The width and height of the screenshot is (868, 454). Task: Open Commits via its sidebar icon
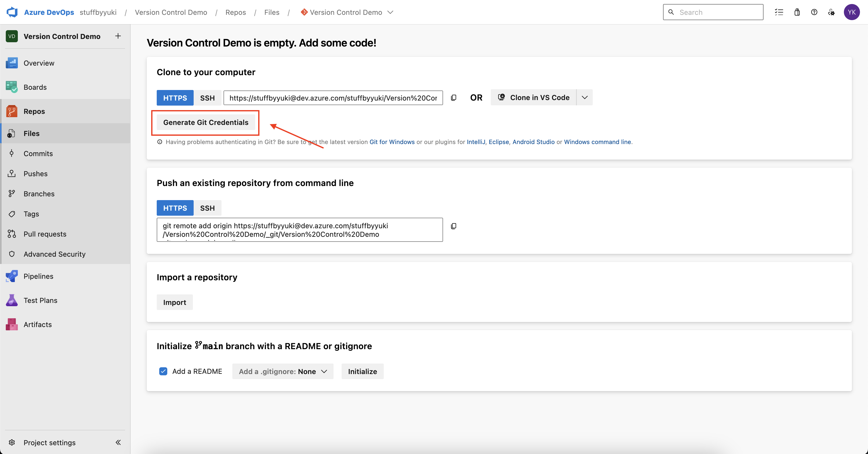click(x=12, y=153)
